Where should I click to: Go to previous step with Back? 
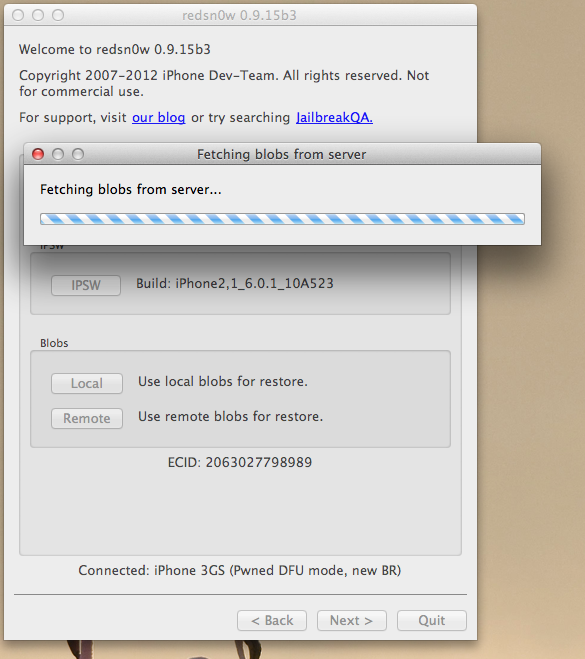tap(272, 621)
